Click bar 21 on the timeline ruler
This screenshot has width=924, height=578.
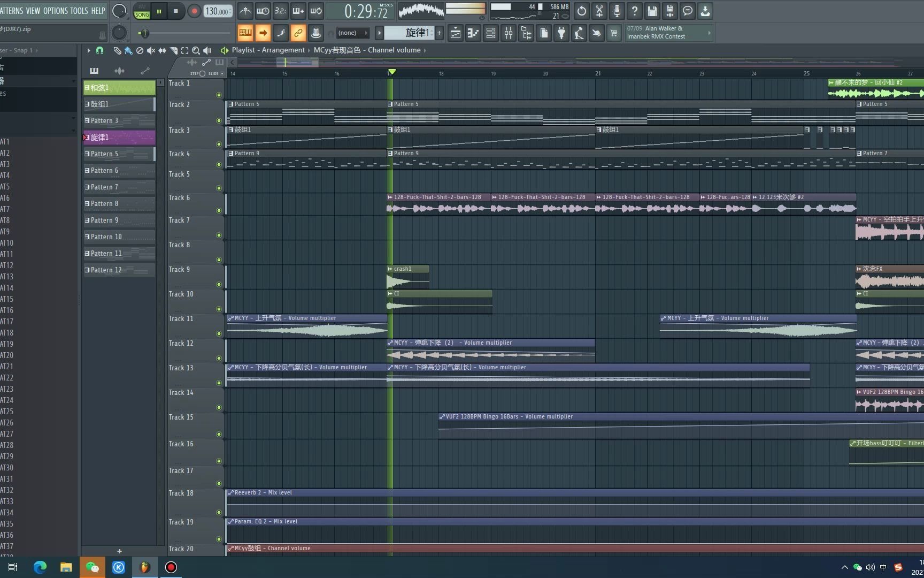pos(598,73)
